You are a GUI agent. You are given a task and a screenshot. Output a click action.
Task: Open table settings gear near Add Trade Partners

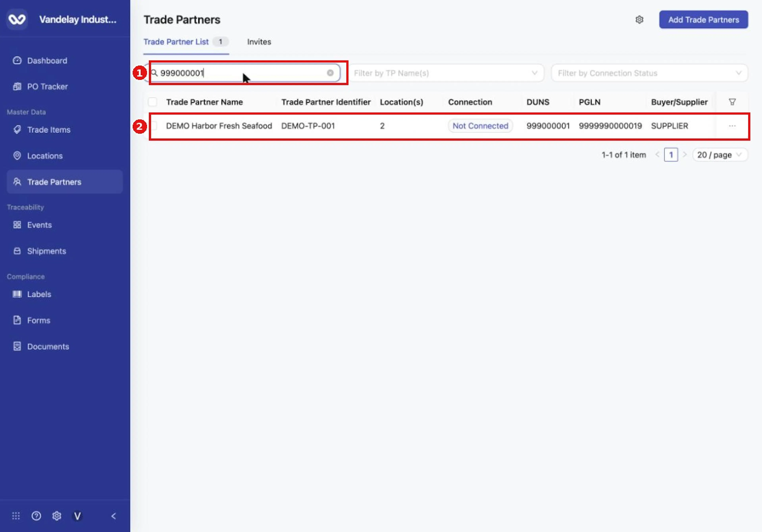tap(639, 20)
